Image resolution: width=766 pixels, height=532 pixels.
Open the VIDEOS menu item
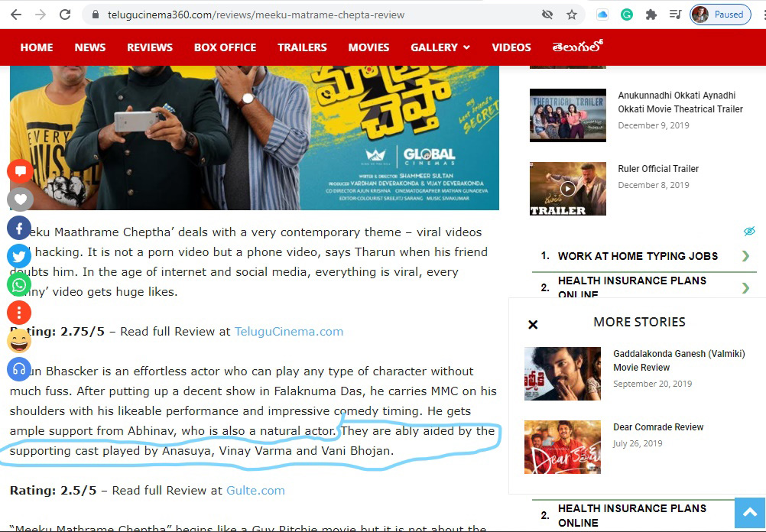[x=511, y=47]
